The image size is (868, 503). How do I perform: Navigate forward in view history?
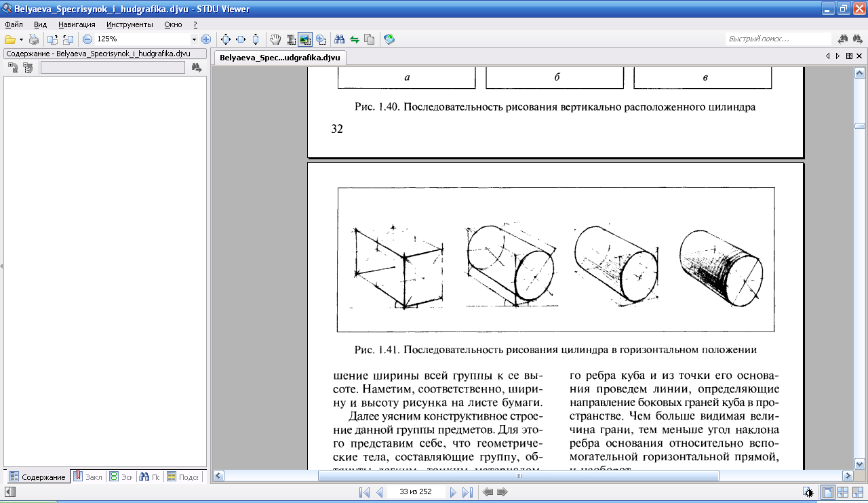point(502,492)
